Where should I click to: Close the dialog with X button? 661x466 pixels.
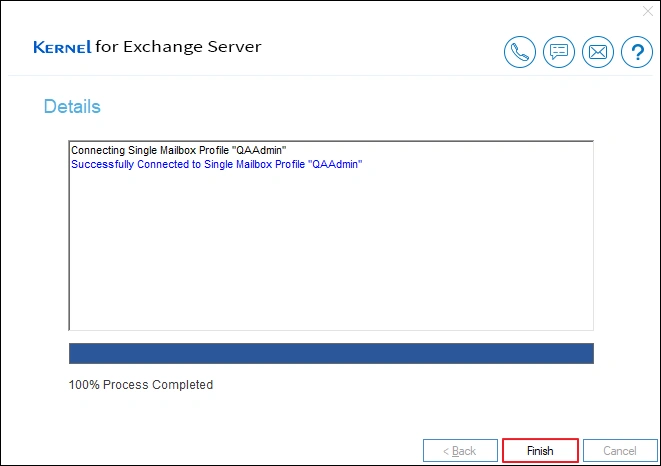648,11
